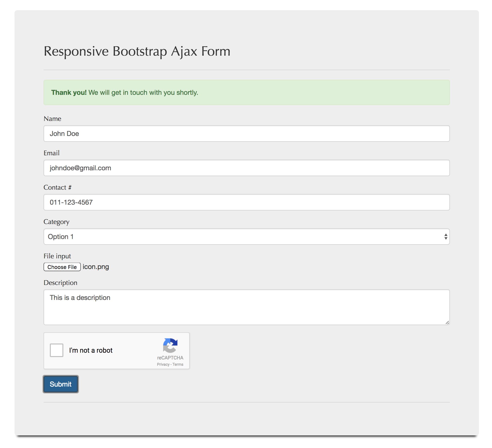492x448 pixels.
Task: Open the reCAPTCHA Privacy link
Action: (x=163, y=364)
